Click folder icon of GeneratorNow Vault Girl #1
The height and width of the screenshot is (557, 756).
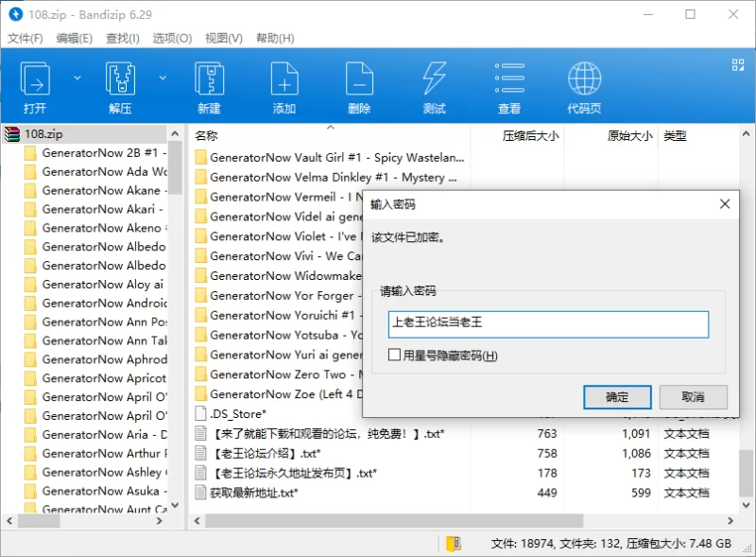pos(201,158)
